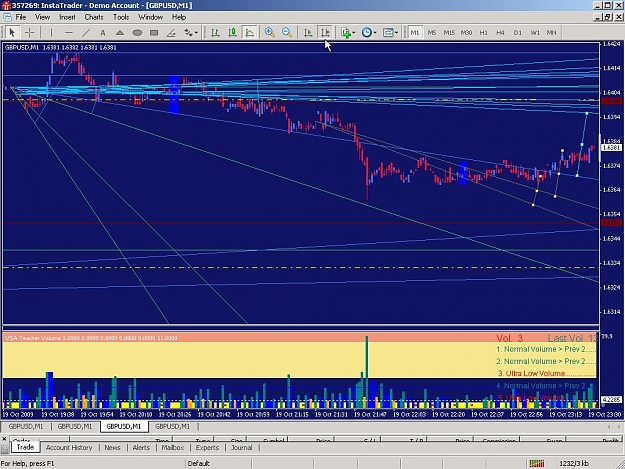Screen dimensions: 625x469
Task: Open the Alerts tab
Action: coord(141,447)
